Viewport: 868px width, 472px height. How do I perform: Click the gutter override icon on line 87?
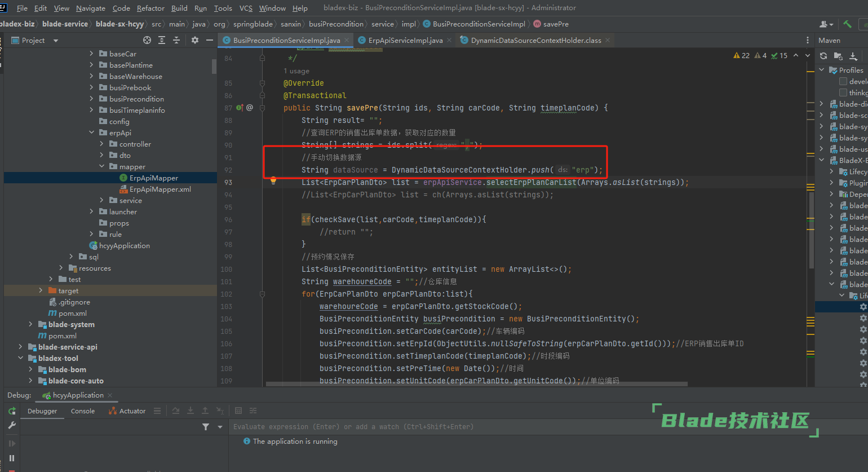[x=239, y=108]
